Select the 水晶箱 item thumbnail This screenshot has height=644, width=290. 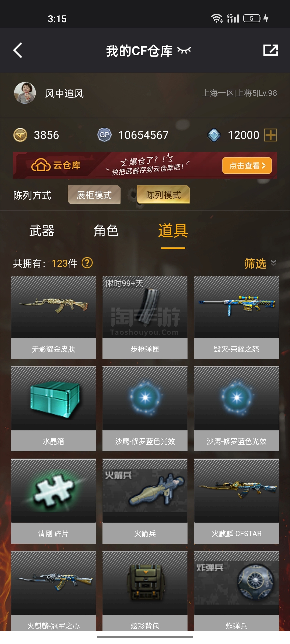pyautogui.click(x=53, y=398)
